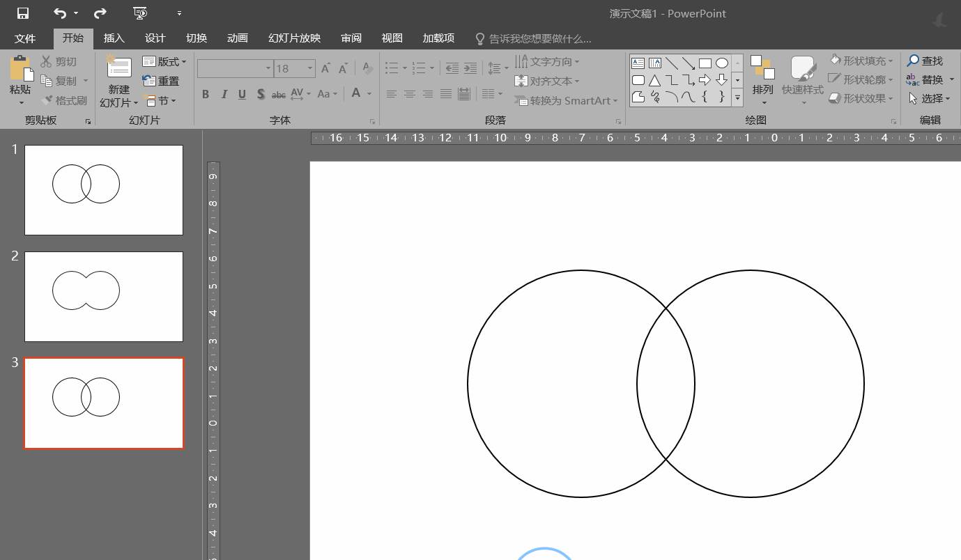Switch to the 插入 tab
Viewport: 961px width, 560px height.
click(x=114, y=38)
